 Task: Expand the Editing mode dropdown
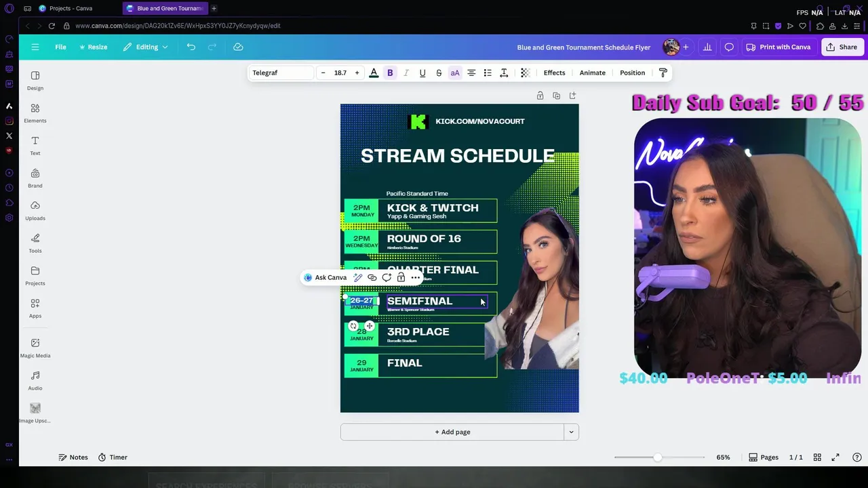146,47
